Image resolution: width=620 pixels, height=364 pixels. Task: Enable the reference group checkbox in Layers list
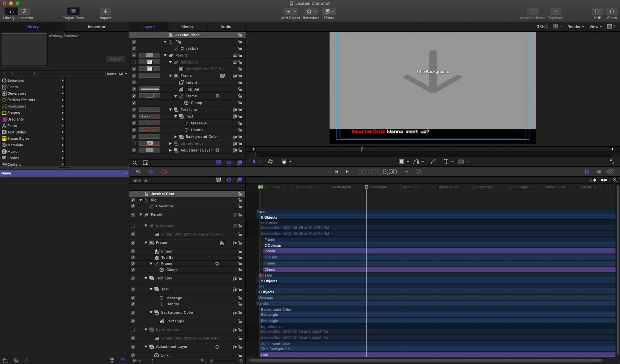click(x=134, y=62)
